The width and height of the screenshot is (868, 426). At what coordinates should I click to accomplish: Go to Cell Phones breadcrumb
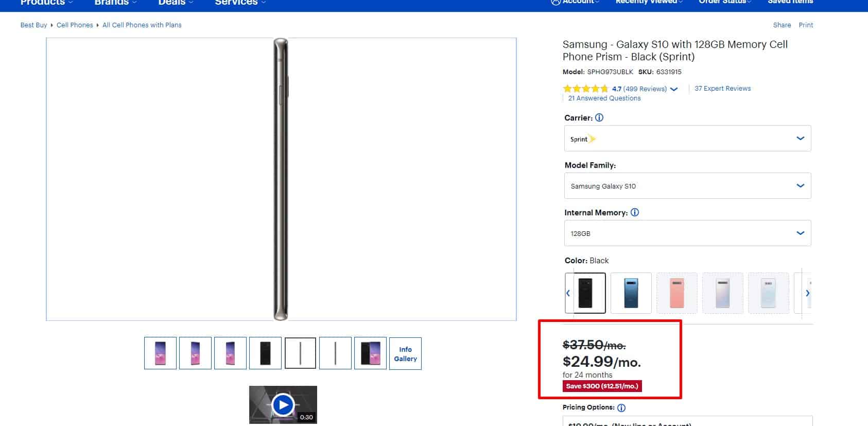[75, 25]
